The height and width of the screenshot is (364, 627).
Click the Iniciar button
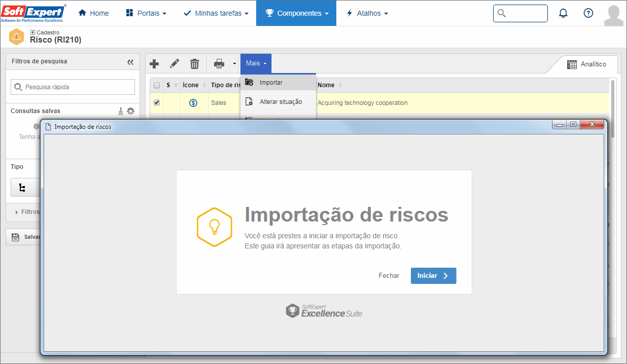click(434, 276)
